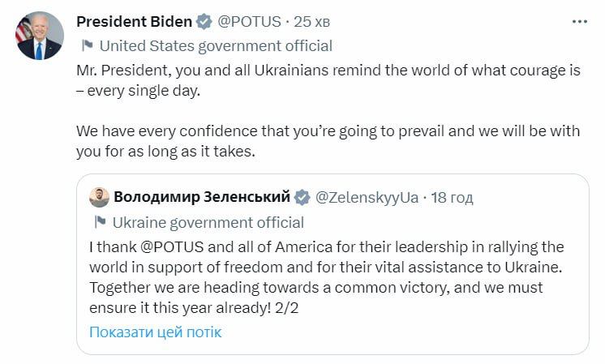
Task: Open the @POTUS handle in tweet header
Action: click(250, 21)
